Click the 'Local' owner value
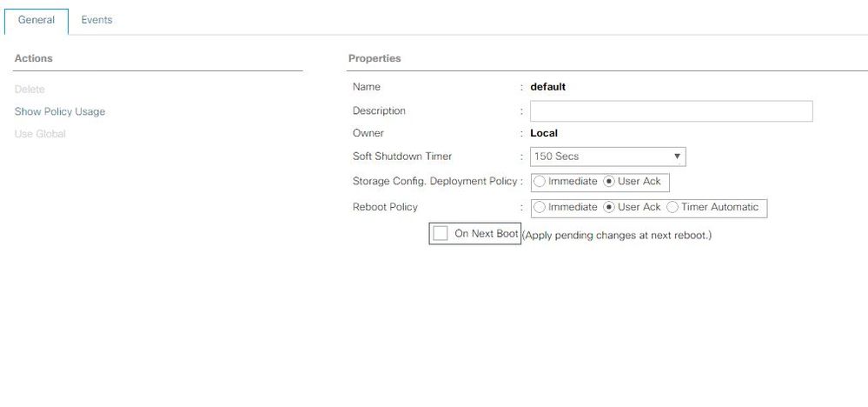Image resolution: width=868 pixels, height=407 pixels. 544,133
